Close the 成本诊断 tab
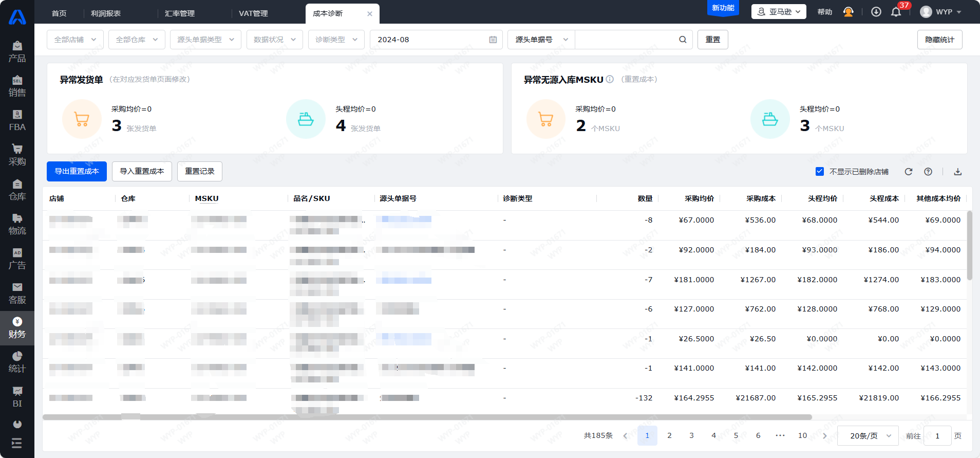The height and width of the screenshot is (458, 980). [x=370, y=14]
